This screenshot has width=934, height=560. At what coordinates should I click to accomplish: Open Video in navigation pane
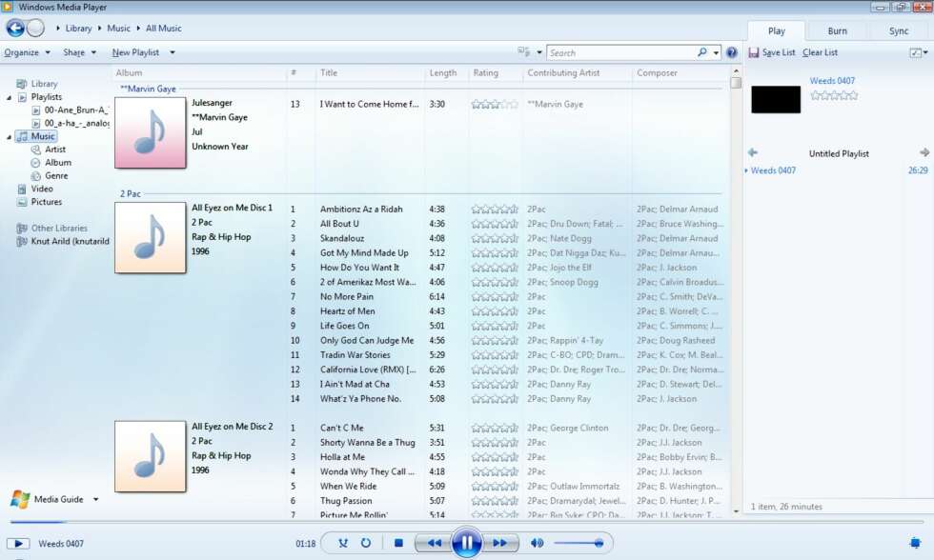pyautogui.click(x=42, y=189)
